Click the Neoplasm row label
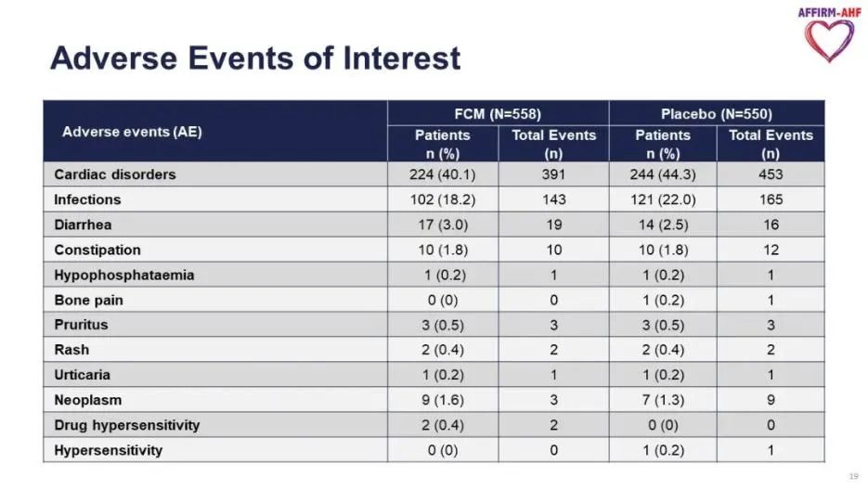 (87, 400)
